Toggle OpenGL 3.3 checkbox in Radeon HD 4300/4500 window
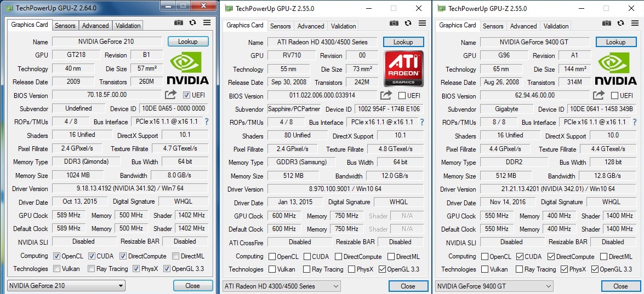644x294 pixels. 382,269
